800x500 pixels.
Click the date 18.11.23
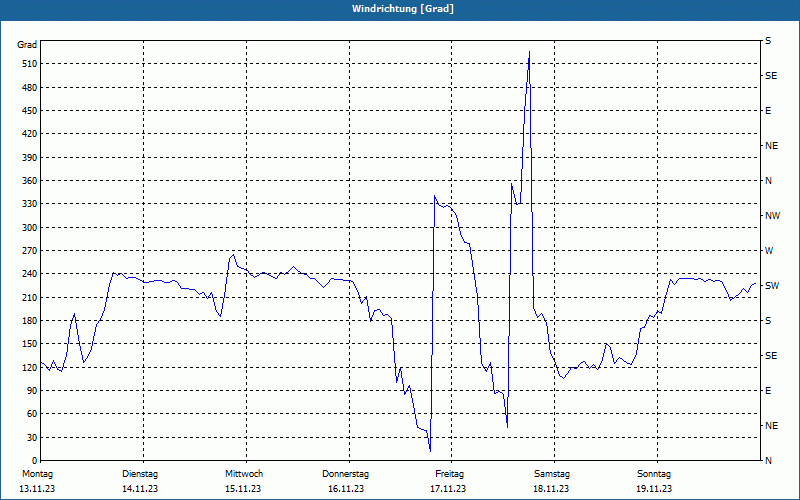[551, 489]
